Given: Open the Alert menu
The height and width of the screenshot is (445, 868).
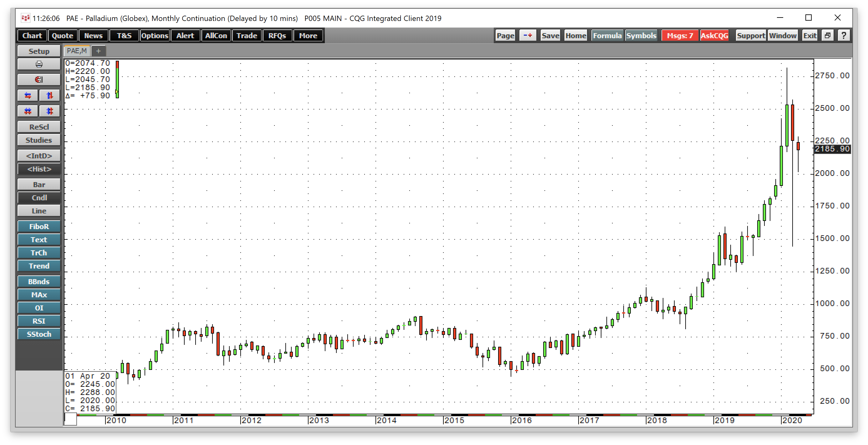Looking at the screenshot, I should tap(185, 35).
